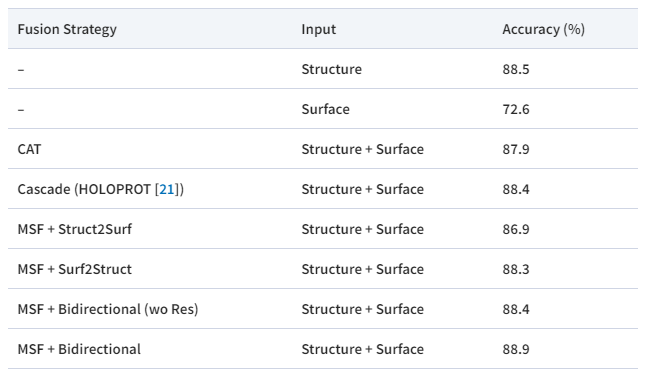
Task: Click the accuracy value 88.5
Action: (x=516, y=69)
